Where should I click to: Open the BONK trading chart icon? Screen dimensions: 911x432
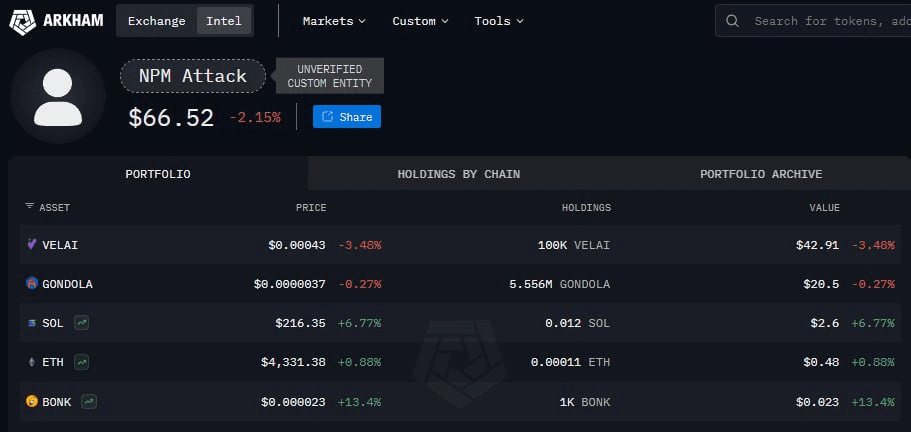point(89,401)
